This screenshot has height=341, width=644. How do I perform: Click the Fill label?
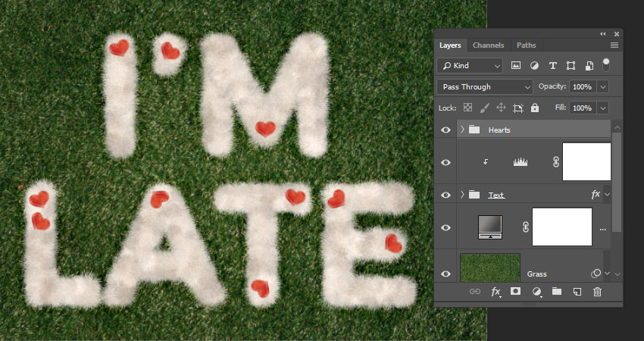561,108
